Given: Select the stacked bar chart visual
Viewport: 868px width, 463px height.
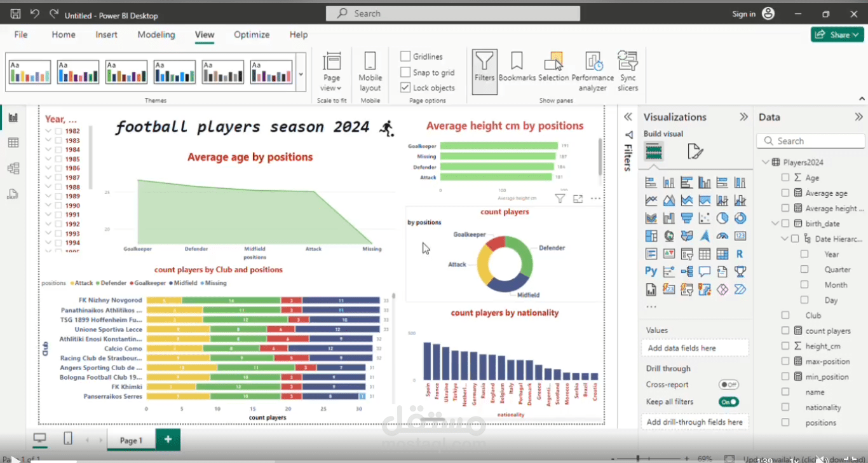Looking at the screenshot, I should point(651,183).
